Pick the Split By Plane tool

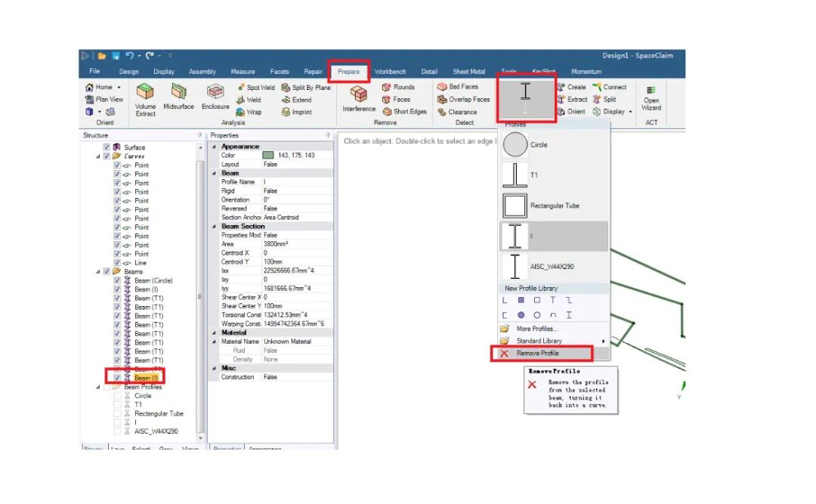[306, 88]
